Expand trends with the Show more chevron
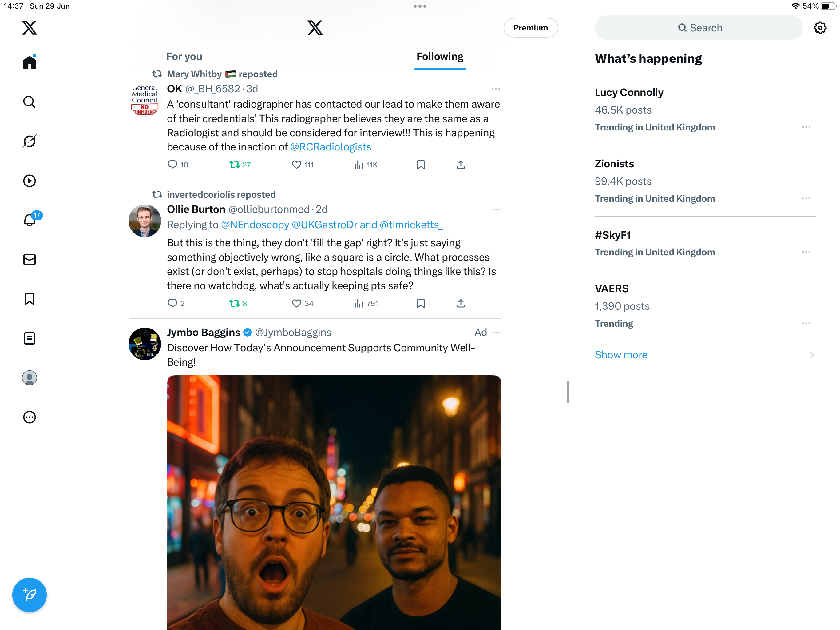The image size is (840, 630). tap(811, 355)
